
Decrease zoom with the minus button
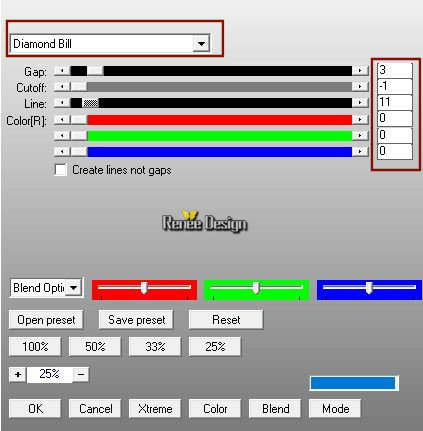pos(81,375)
